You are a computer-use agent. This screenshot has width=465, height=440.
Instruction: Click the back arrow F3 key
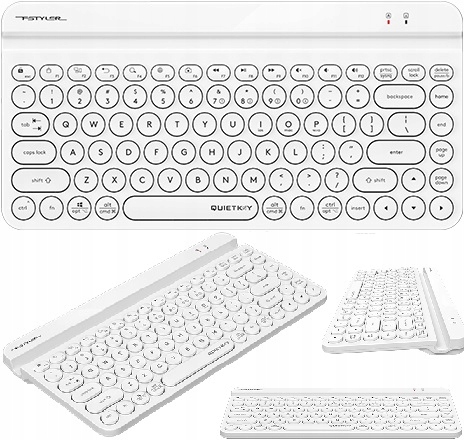click(107, 73)
